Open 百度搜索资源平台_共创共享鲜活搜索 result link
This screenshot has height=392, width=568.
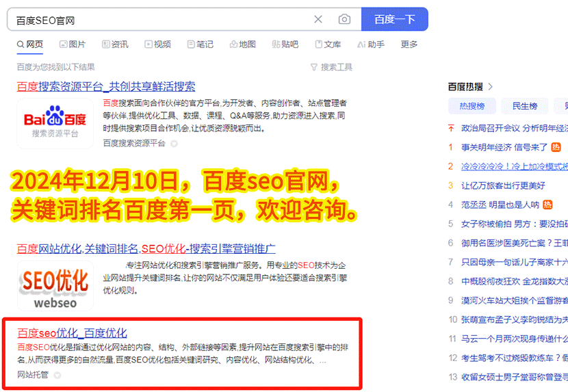[106, 86]
